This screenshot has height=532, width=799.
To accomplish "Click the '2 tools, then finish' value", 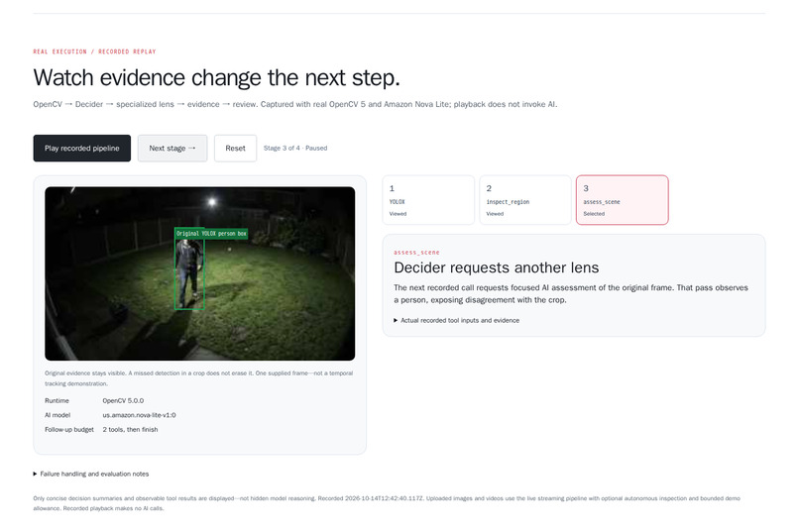I will click(131, 429).
